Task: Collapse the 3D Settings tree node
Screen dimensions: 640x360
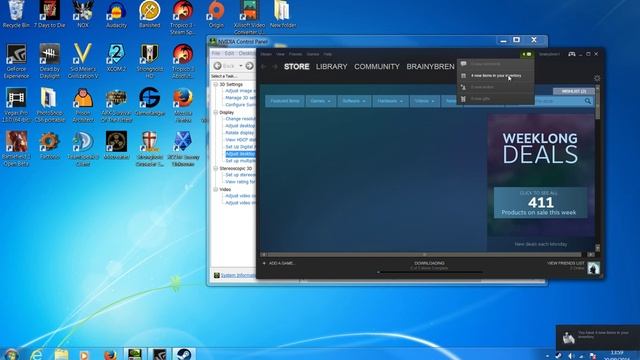Action: (216, 84)
